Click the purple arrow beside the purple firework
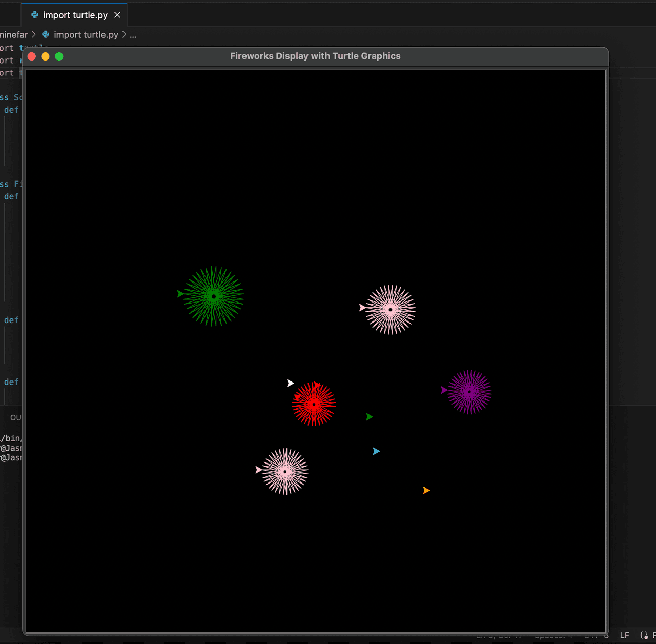The width and height of the screenshot is (656, 644). pos(444,390)
